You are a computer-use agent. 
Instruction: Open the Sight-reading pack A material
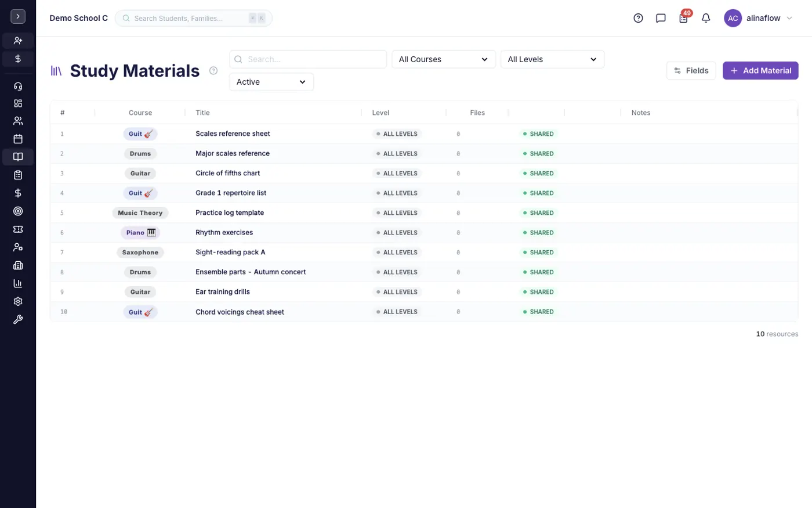click(230, 252)
